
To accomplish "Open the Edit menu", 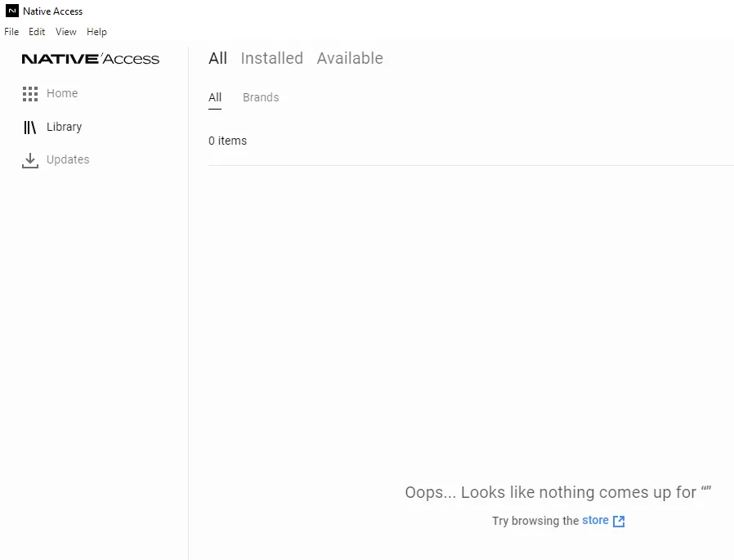I will point(37,32).
